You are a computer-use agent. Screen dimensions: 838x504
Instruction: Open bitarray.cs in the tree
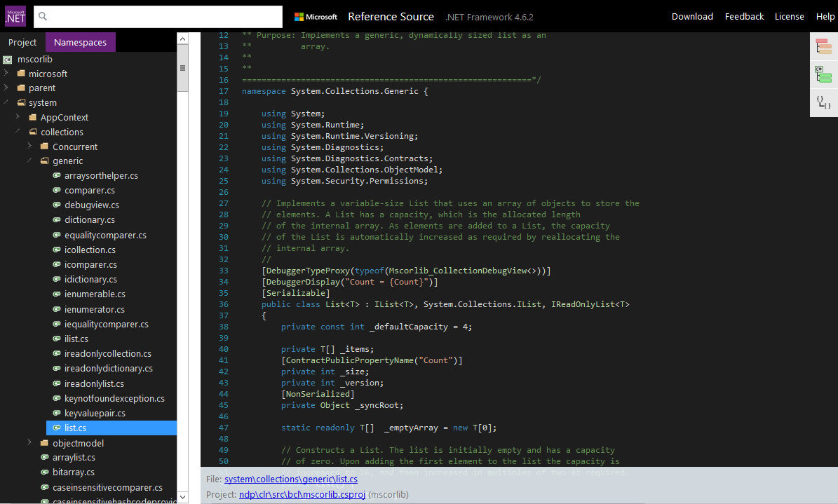pos(73,472)
